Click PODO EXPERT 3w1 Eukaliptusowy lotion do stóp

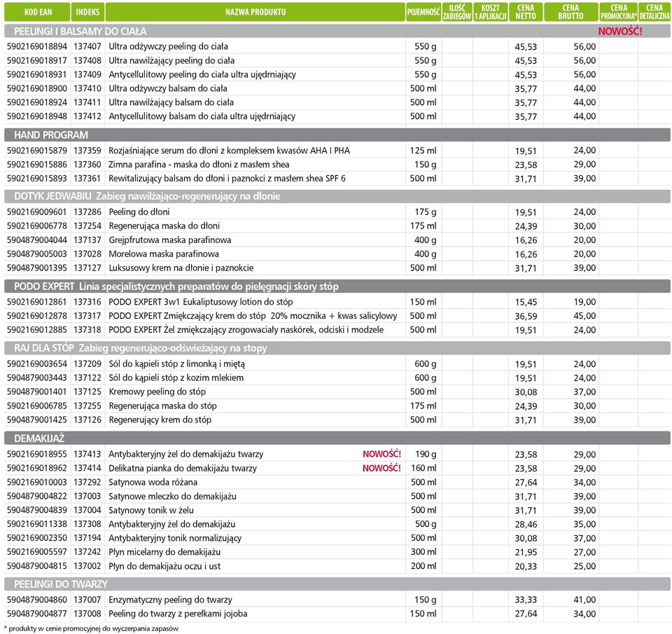tap(200, 302)
